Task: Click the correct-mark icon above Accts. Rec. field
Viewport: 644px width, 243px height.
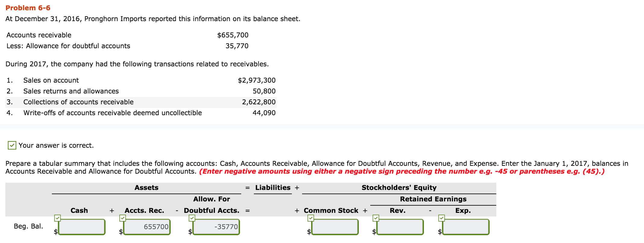Action: click(x=123, y=218)
